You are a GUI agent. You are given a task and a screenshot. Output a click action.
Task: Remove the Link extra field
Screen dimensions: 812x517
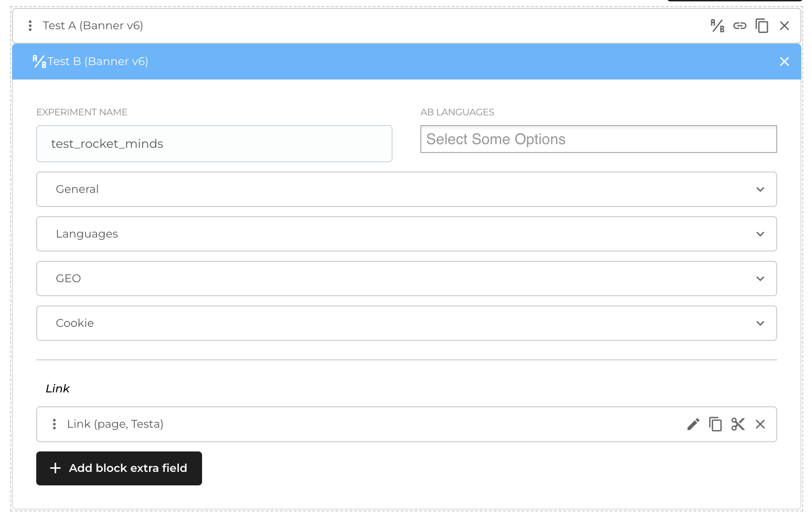[760, 424]
